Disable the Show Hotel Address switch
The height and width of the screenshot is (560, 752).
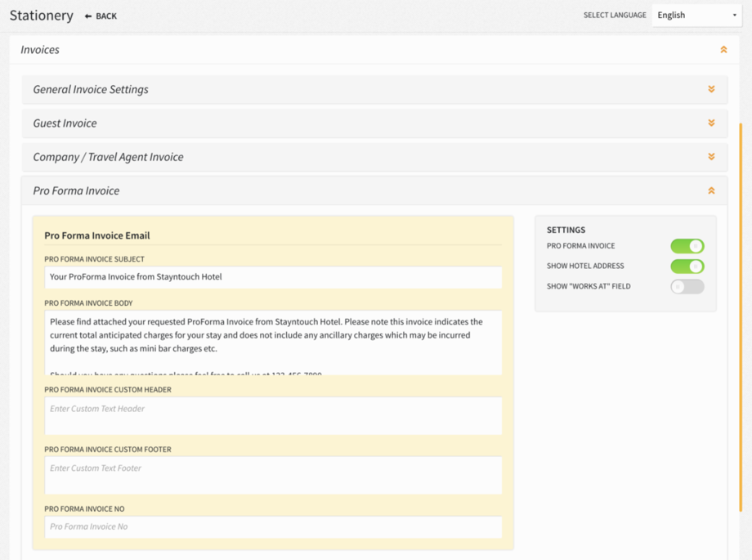[687, 267]
